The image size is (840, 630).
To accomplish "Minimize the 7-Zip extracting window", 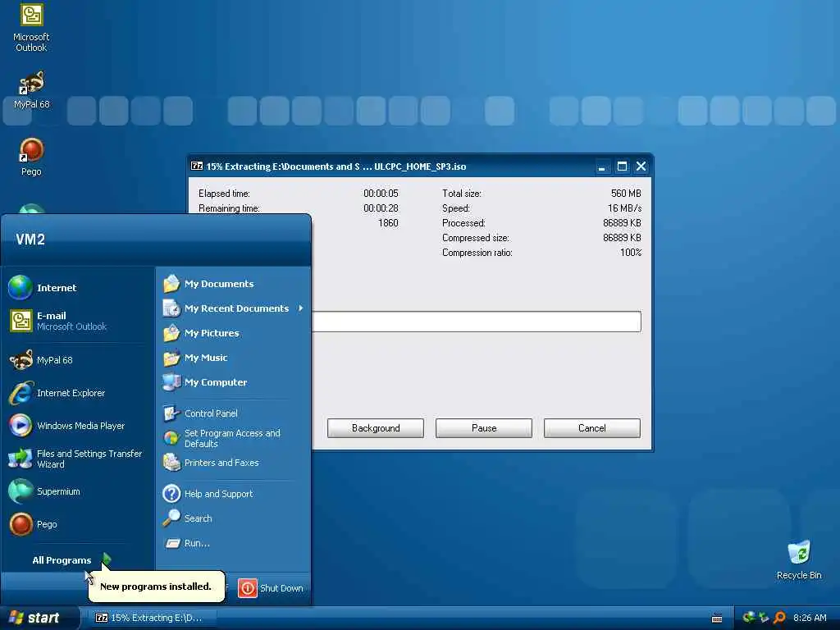I will pyautogui.click(x=601, y=167).
